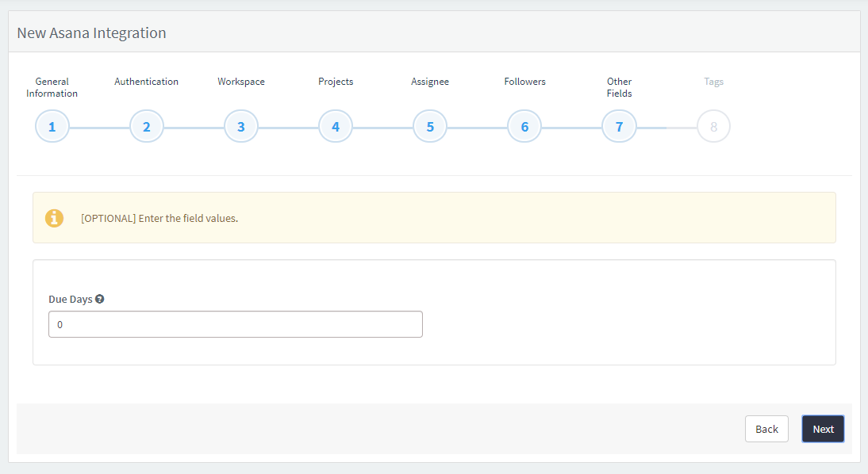This screenshot has height=474, width=868.
Task: Click the 'Due Days' field label
Action: pos(71,300)
